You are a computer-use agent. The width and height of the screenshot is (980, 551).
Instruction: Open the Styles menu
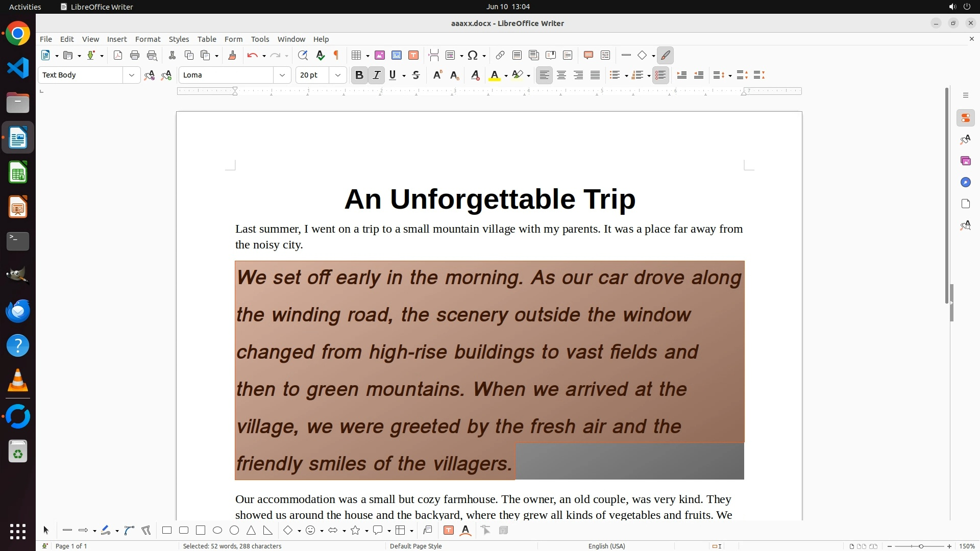coord(179,39)
